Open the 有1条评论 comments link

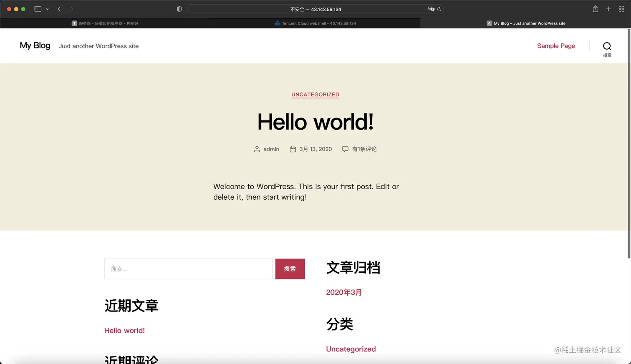(364, 149)
